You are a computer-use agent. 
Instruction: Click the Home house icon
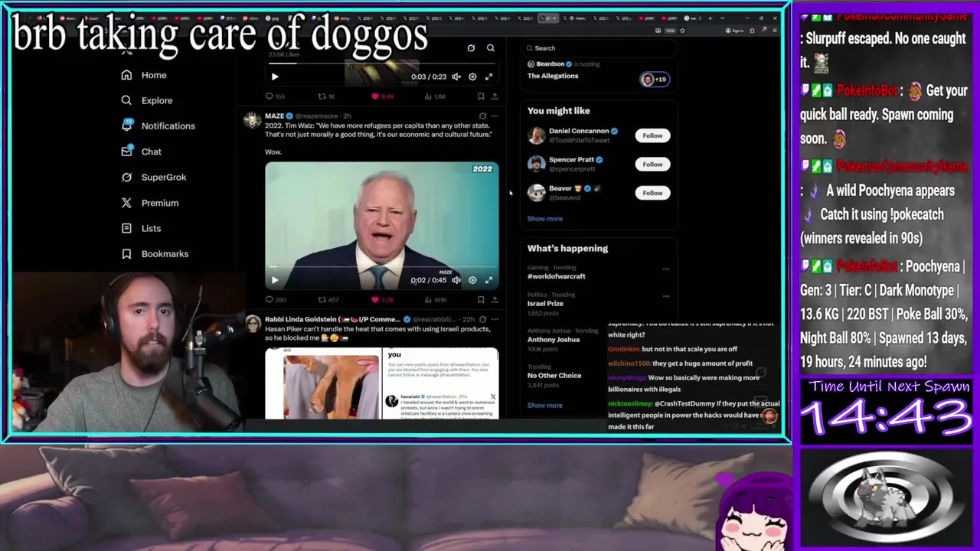click(x=126, y=75)
